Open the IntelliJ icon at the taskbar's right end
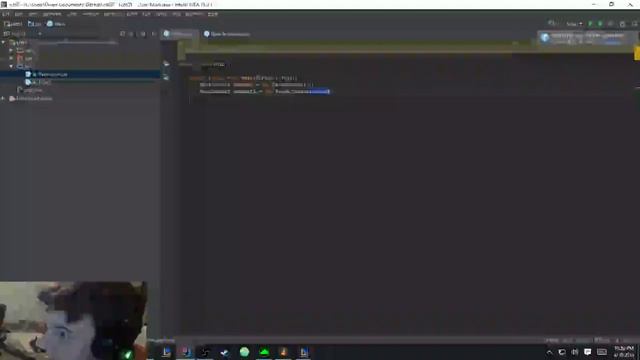640x360 pixels. (304, 352)
